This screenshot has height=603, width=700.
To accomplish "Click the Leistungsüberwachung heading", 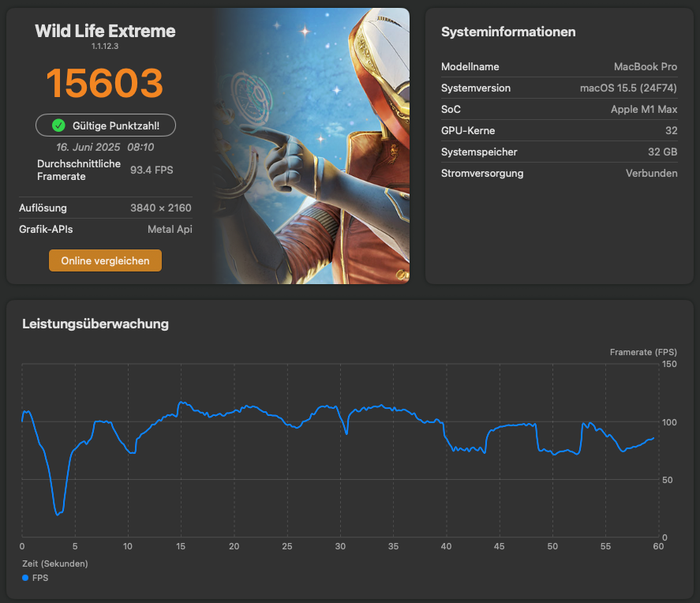I will click(x=95, y=324).
